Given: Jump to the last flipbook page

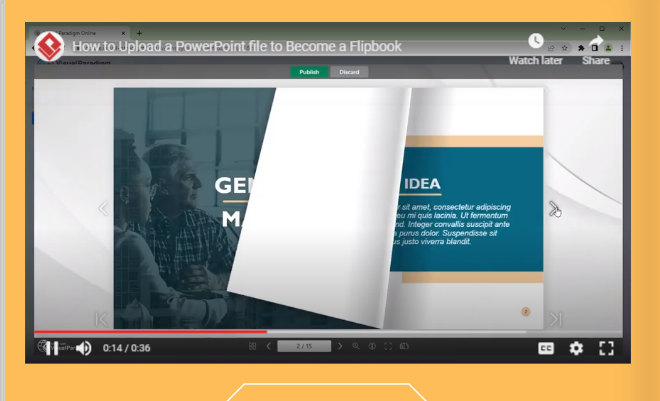Looking at the screenshot, I should point(553,319).
